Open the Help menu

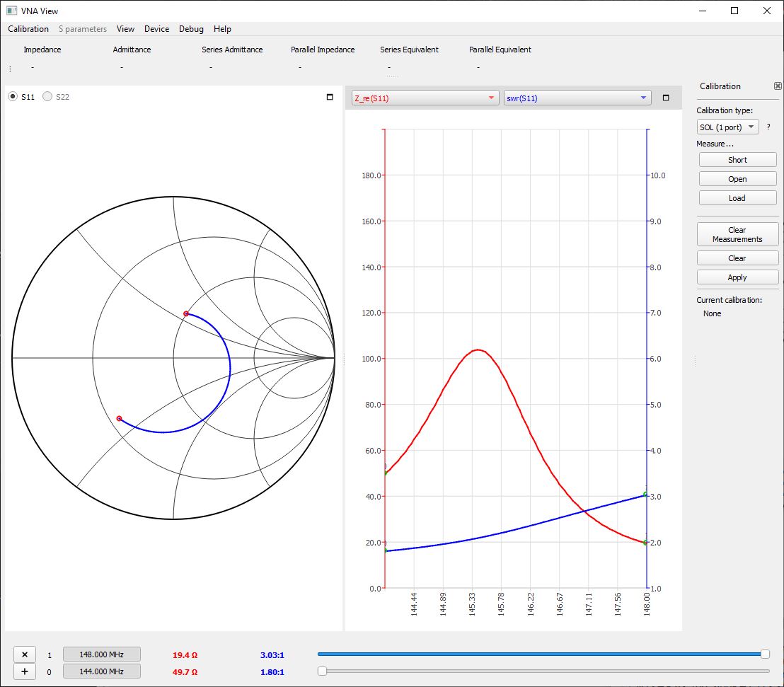click(222, 29)
